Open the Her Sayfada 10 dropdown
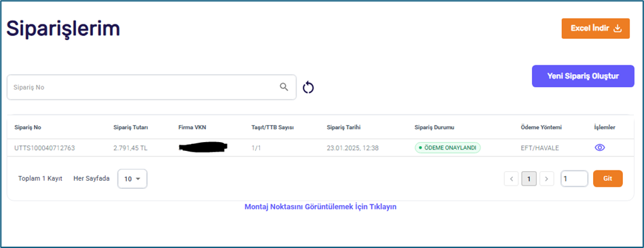 coord(132,179)
